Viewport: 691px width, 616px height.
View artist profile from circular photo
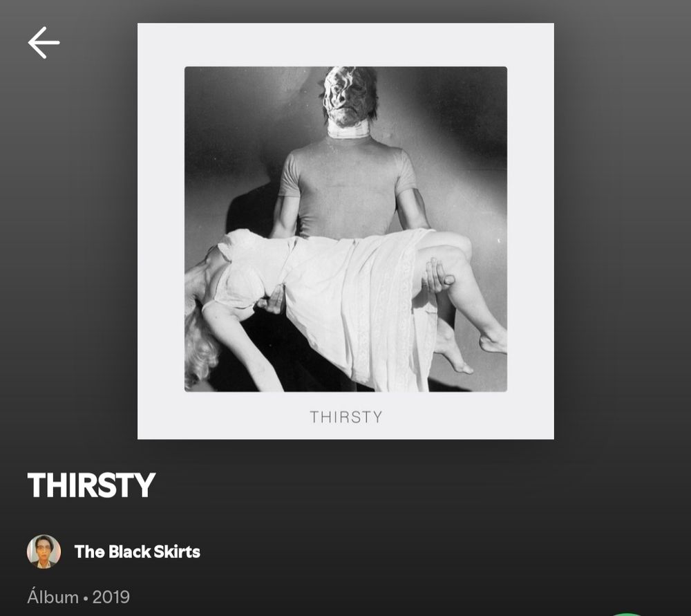click(x=44, y=551)
